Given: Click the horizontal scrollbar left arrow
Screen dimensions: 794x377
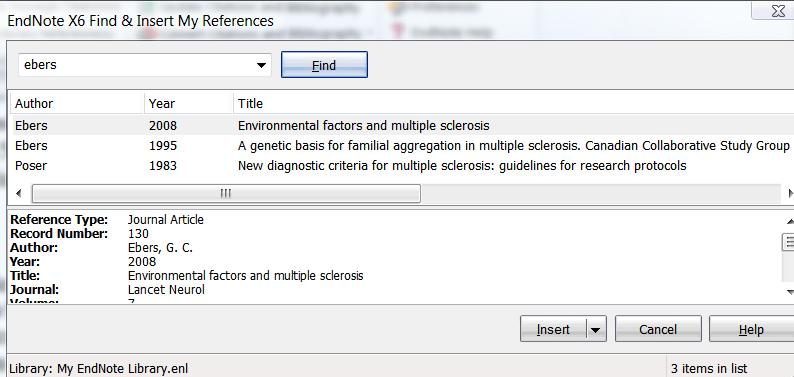Looking at the screenshot, I should pos(19,193).
